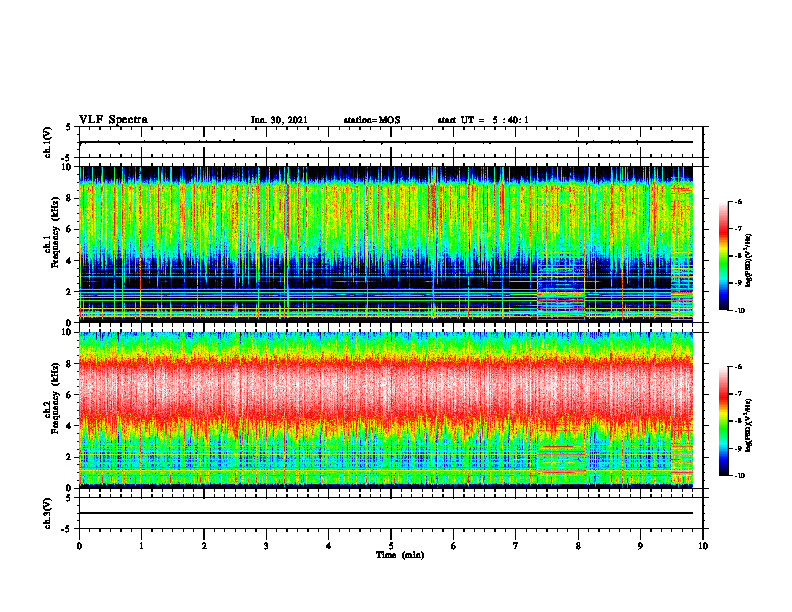
Task: Click the "ch.3(V)" waveform axis label
Action: (x=48, y=513)
